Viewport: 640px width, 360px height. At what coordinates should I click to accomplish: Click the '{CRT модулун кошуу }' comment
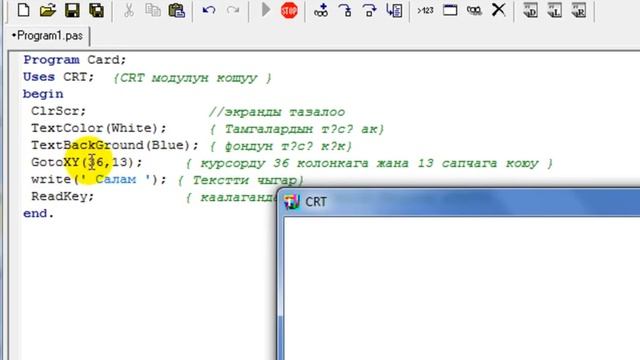pyautogui.click(x=192, y=78)
